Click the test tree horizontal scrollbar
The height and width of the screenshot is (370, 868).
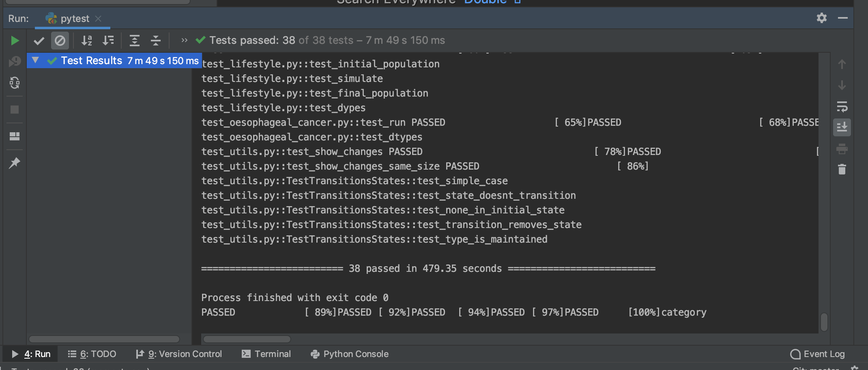(x=104, y=339)
